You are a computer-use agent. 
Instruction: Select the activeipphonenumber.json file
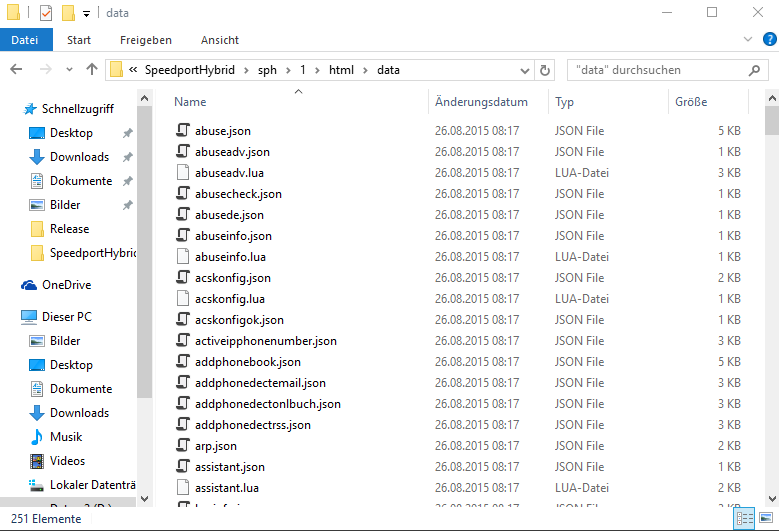click(x=265, y=341)
